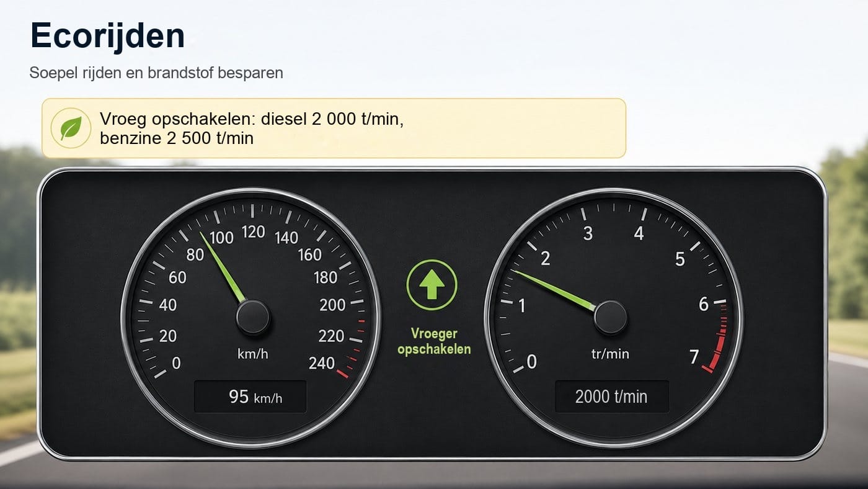
Task: Click the standalone "km/h" label on the speedometer dial
Action: pyautogui.click(x=253, y=354)
